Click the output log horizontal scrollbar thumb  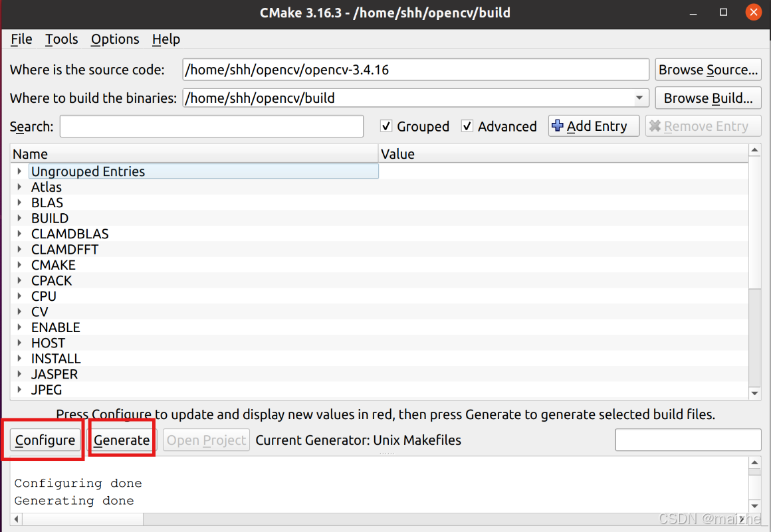(82, 519)
